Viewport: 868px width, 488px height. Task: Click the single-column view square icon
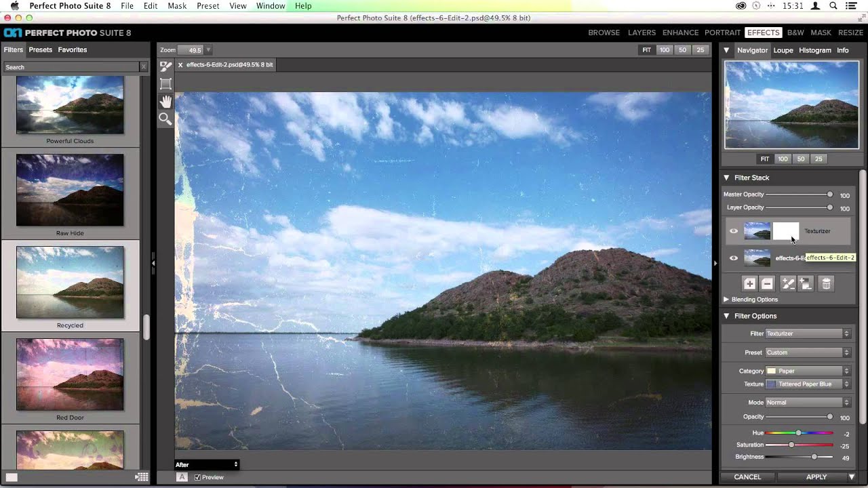12,477
